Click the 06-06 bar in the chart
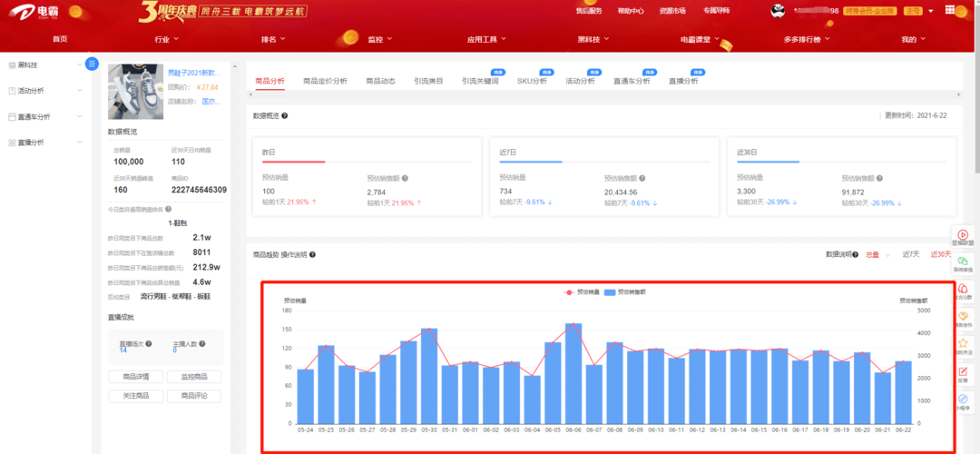Screen dimensions: 980x454 click(x=573, y=373)
